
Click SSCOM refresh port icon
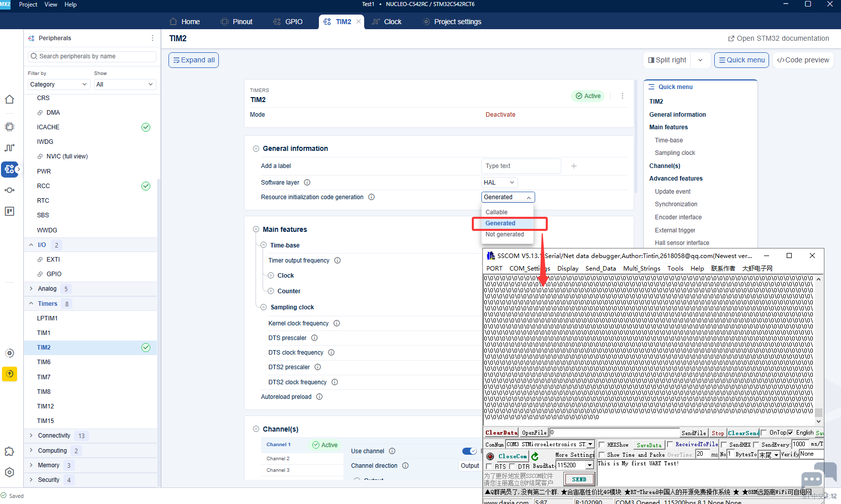pyautogui.click(x=535, y=456)
